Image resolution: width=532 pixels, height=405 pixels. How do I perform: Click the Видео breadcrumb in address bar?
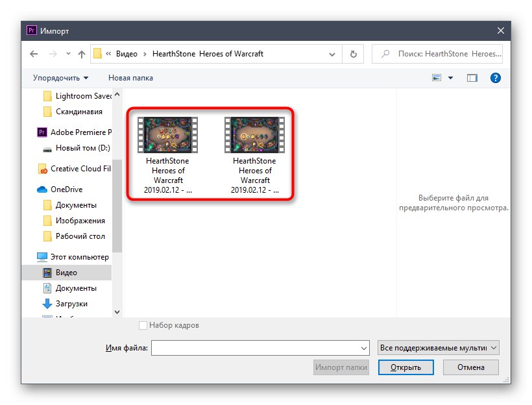(127, 54)
